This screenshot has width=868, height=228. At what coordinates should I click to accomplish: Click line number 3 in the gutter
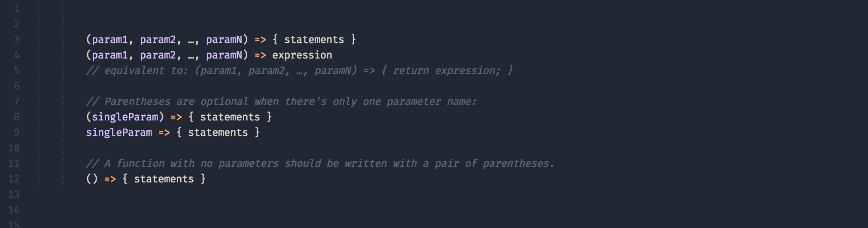(16, 40)
